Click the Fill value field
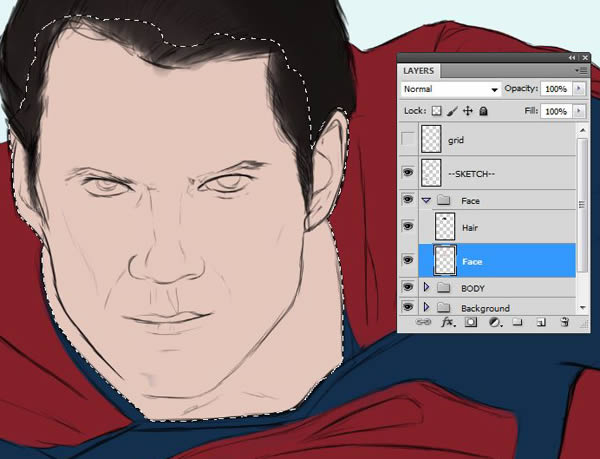600x459 pixels. (556, 111)
